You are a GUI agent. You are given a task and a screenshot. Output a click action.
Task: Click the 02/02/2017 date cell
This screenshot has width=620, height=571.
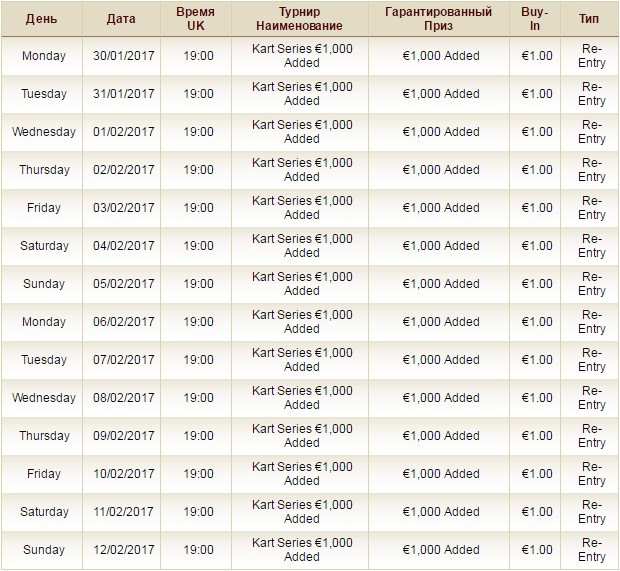124,170
